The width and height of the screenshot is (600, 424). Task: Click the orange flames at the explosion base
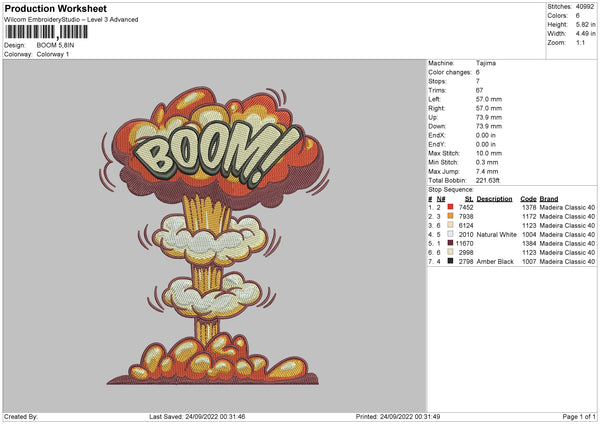210,357
